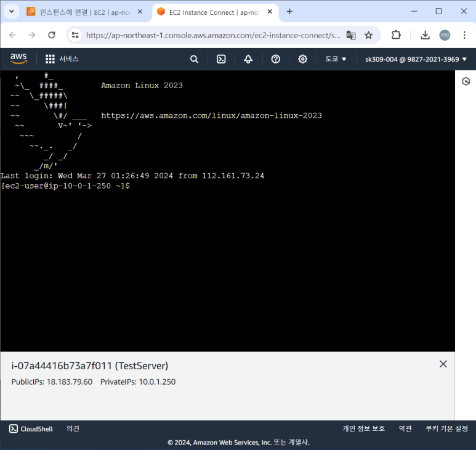Click the PrivateIPs: 10.0.1.250 text
This screenshot has width=476, height=450.
pos(138,382)
